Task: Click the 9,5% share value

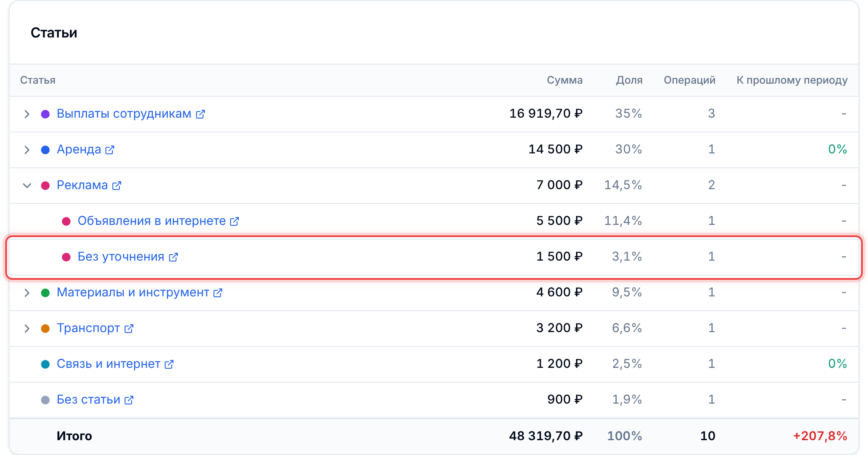Action: [x=627, y=292]
